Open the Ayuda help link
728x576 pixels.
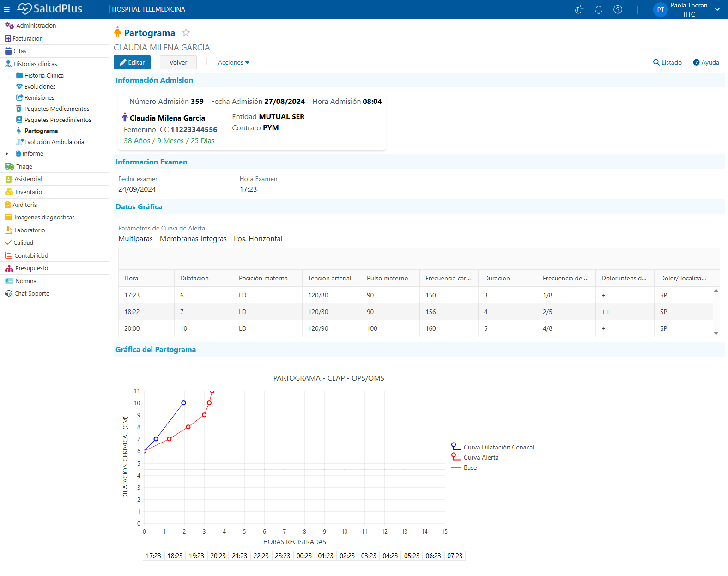(x=706, y=62)
